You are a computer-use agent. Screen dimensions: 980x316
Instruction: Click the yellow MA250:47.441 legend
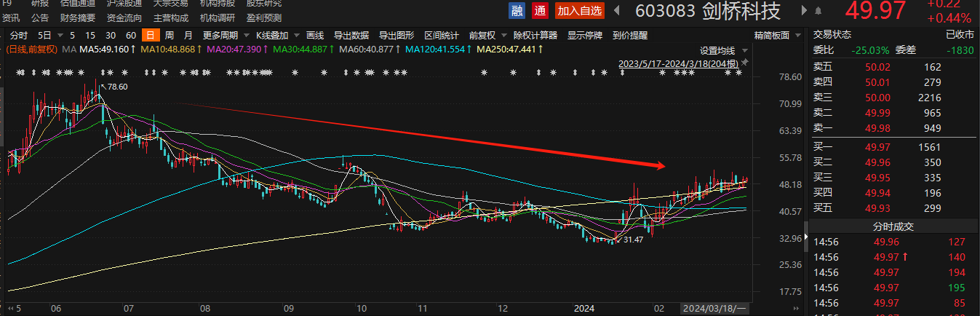tap(510, 49)
